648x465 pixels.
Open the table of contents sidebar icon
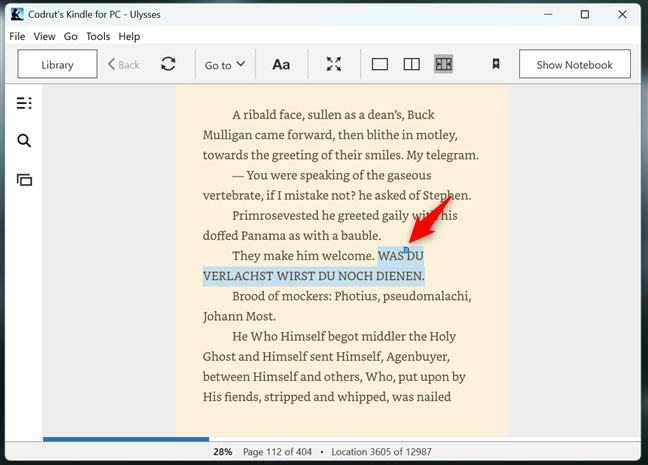(24, 103)
